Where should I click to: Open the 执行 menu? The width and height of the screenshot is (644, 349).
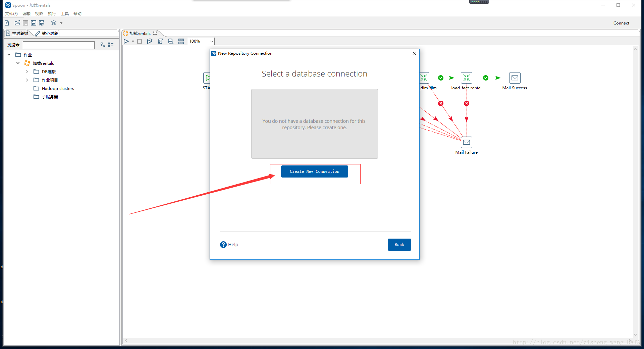[x=52, y=13]
